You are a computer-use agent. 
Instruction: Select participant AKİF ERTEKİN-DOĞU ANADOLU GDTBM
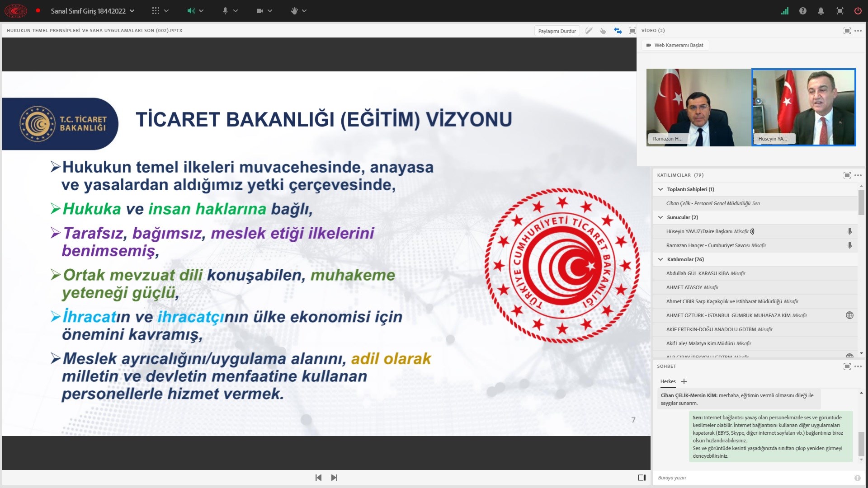coord(755,329)
